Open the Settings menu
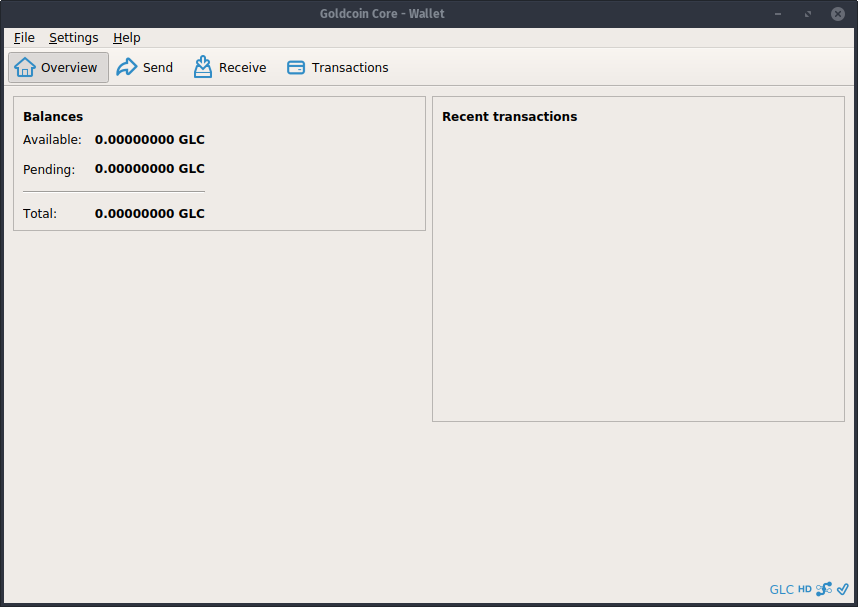Screen dimensions: 858x607 [x=74, y=38]
